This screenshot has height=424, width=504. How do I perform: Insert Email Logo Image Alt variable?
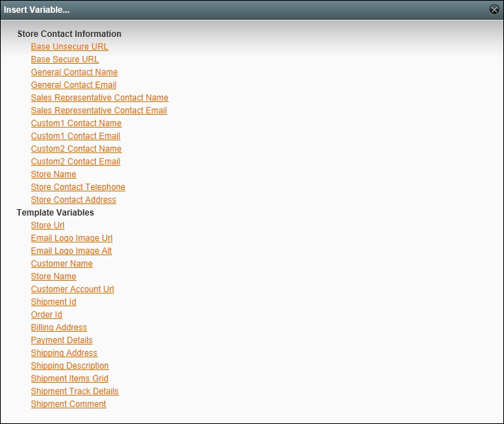(72, 251)
